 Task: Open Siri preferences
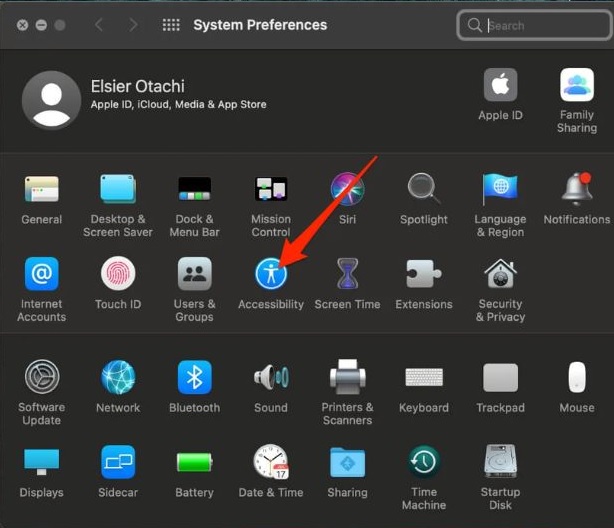coord(347,188)
